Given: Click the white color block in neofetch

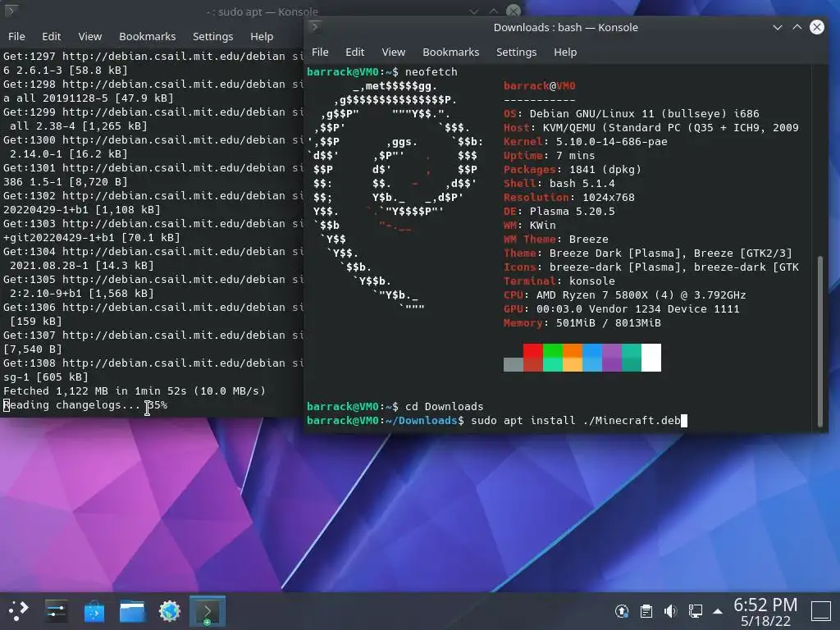Looking at the screenshot, I should coord(651,358).
